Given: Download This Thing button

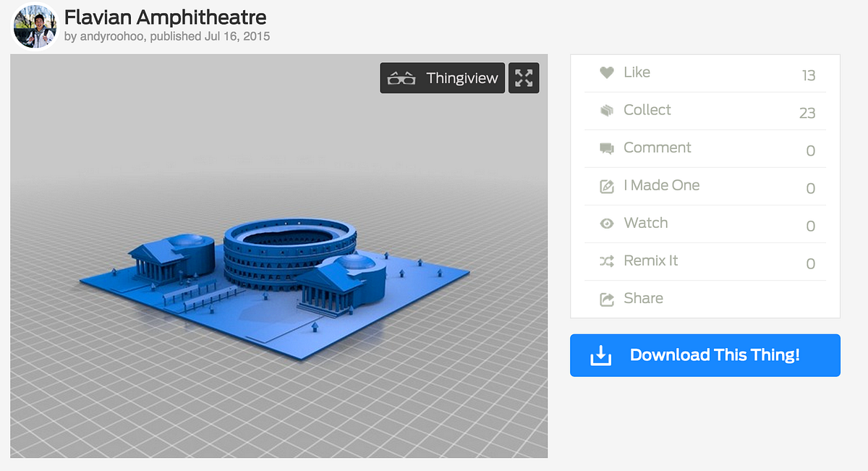Looking at the screenshot, I should click(x=705, y=355).
